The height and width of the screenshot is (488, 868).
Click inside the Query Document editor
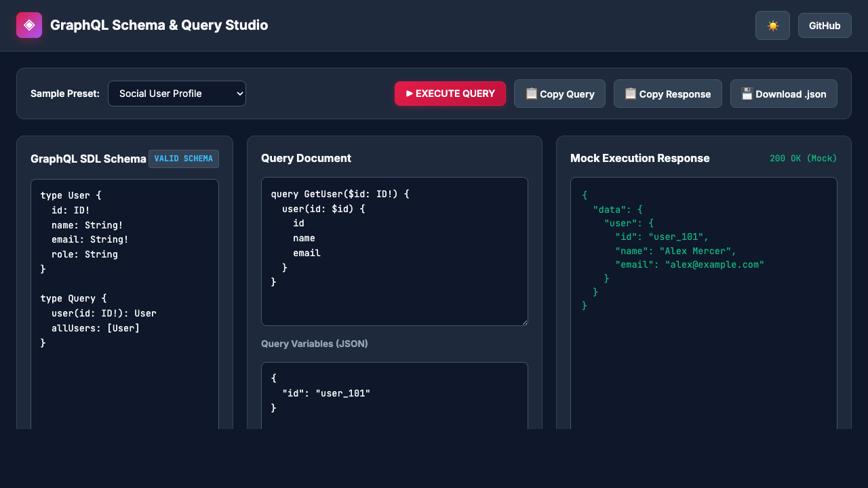pyautogui.click(x=395, y=251)
